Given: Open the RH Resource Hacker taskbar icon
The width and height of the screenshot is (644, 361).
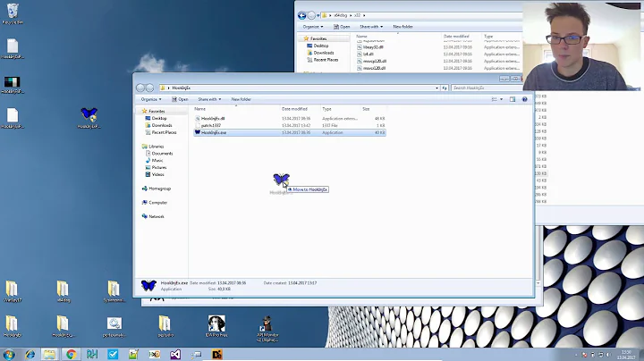Looking at the screenshot, I should (91, 355).
